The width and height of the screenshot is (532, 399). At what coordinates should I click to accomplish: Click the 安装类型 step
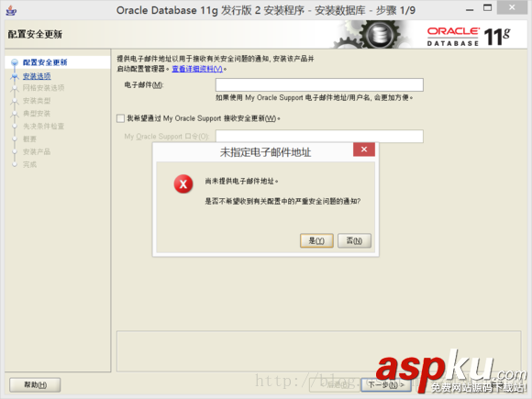coord(37,101)
